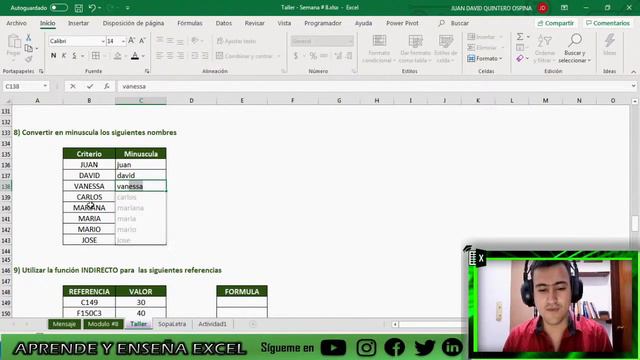The height and width of the screenshot is (360, 640).
Task: Open the Portapapeles dialog launcher
Action: click(x=41, y=71)
